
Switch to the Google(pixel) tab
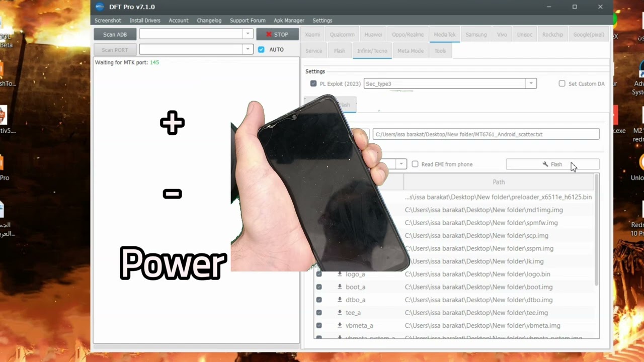(x=589, y=35)
